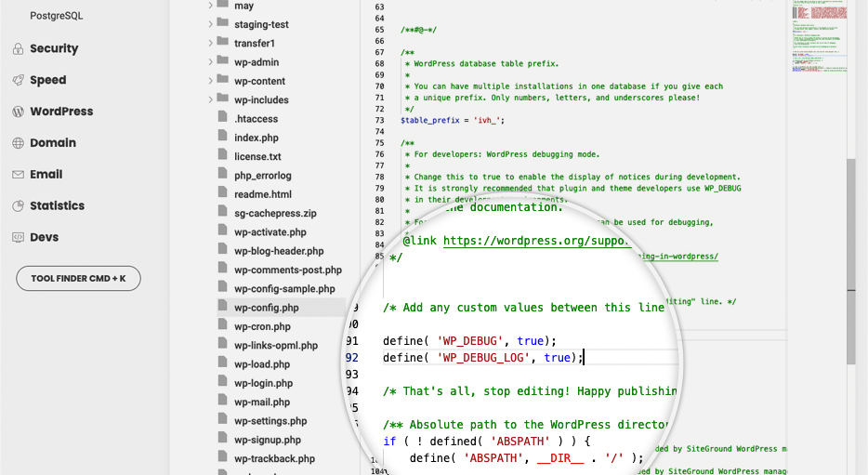Select the index.php file icon
This screenshot has height=475, width=868.
tap(222, 136)
